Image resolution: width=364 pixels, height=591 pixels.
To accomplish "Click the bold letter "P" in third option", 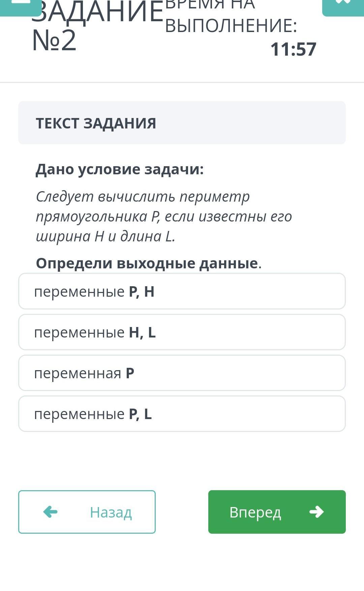I will [130, 373].
